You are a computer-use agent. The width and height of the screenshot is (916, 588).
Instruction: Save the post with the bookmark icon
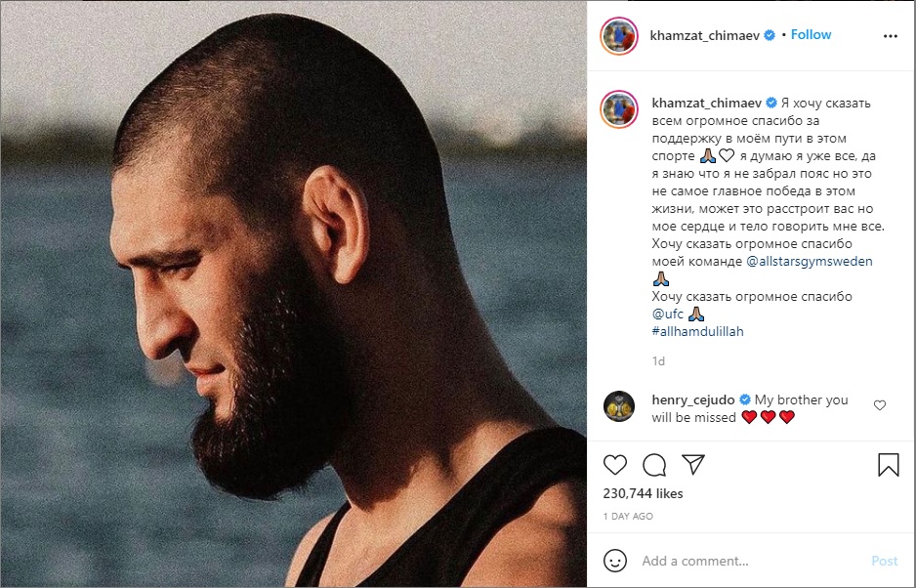[888, 464]
